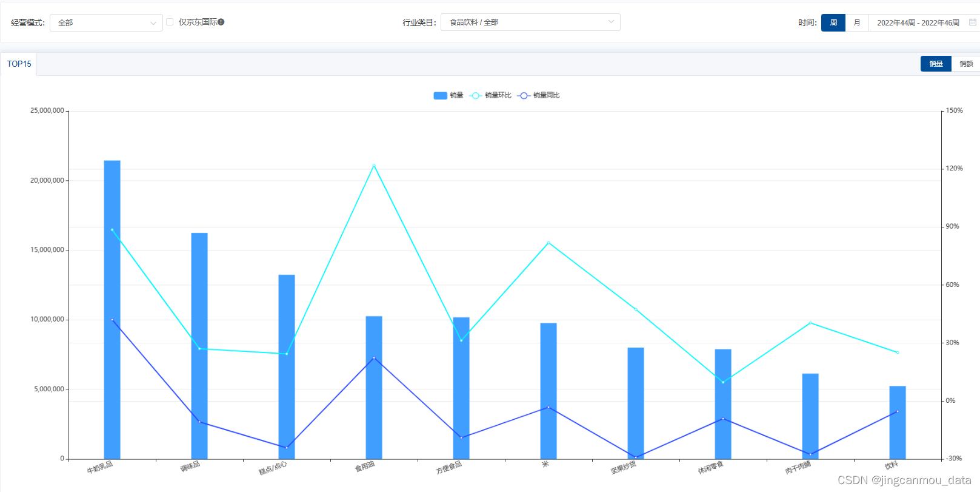Open the 2022年44周 - 2022年46周 date range field
This screenshot has height=492, width=980.
pos(924,22)
